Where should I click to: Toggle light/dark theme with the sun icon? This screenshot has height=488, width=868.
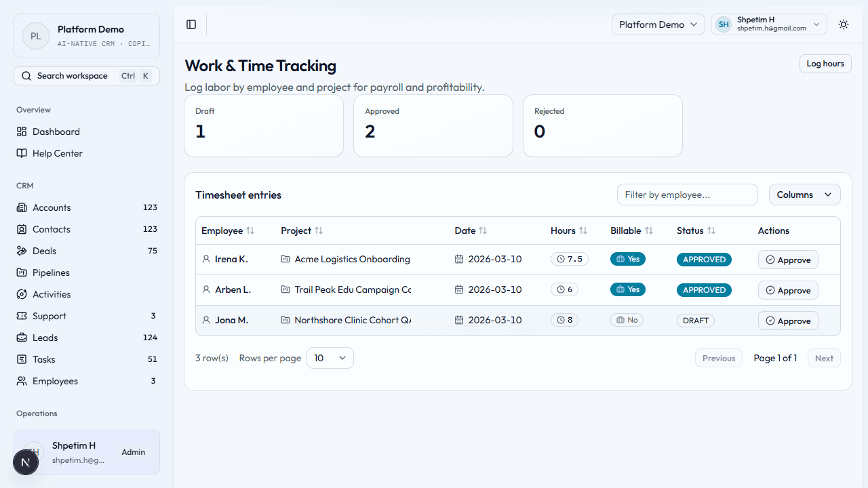pyautogui.click(x=844, y=24)
